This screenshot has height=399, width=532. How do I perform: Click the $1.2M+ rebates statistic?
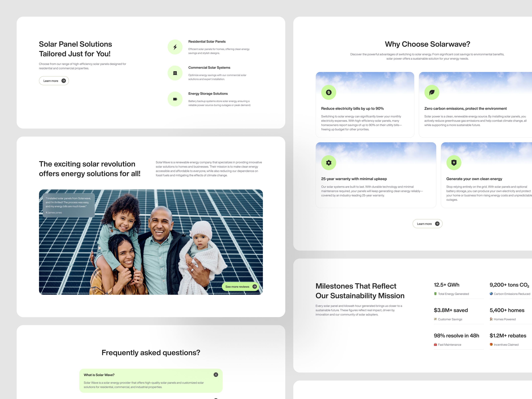(x=508, y=335)
